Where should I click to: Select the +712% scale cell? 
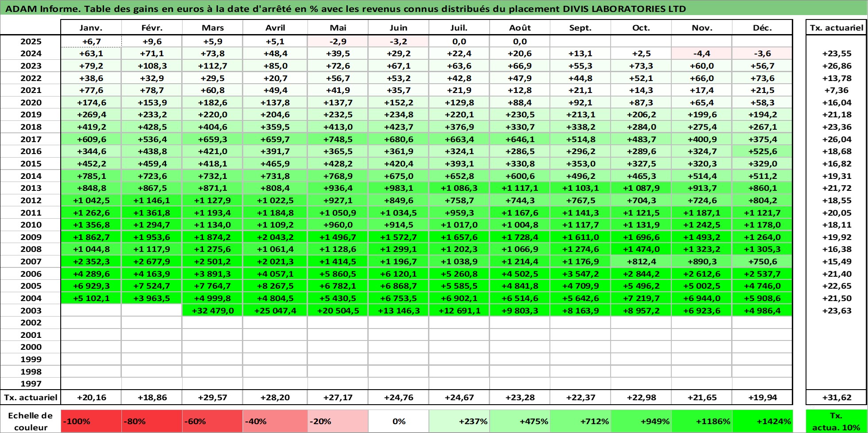[x=580, y=421]
